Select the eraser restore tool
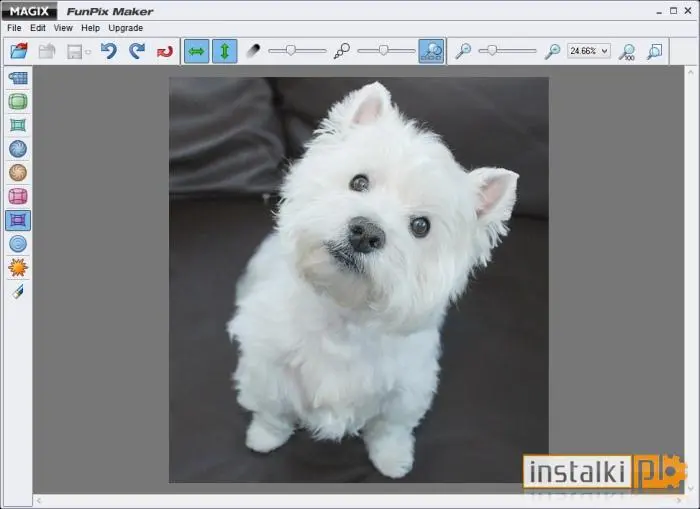The image size is (700, 509). coord(18,292)
